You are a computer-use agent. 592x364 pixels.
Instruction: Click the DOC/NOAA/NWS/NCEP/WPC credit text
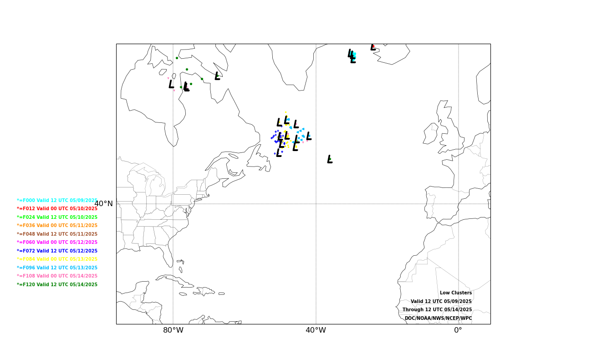(439, 318)
